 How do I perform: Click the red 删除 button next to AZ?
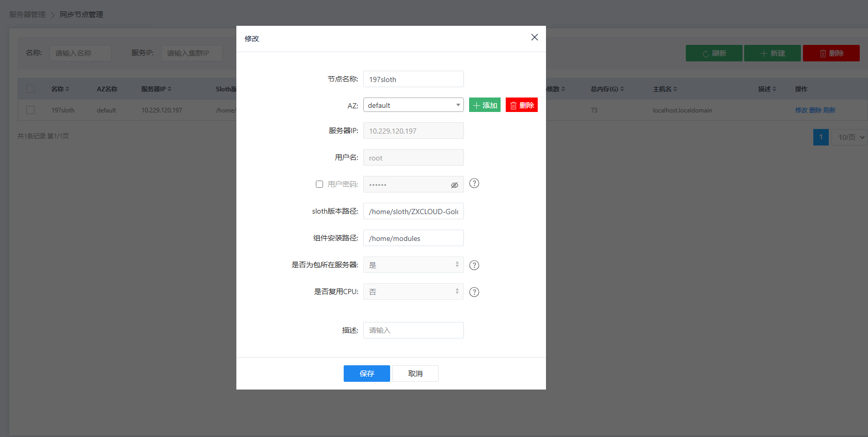(522, 105)
